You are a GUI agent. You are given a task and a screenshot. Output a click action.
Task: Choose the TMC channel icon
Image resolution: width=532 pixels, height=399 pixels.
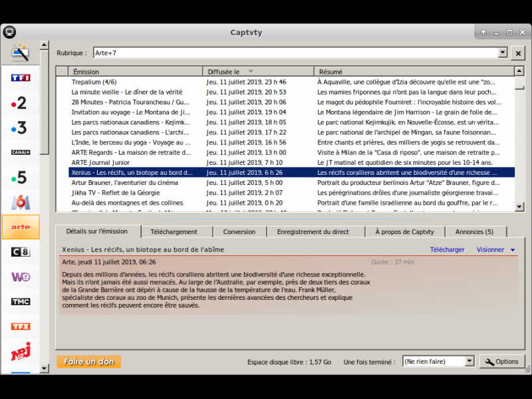(21, 301)
